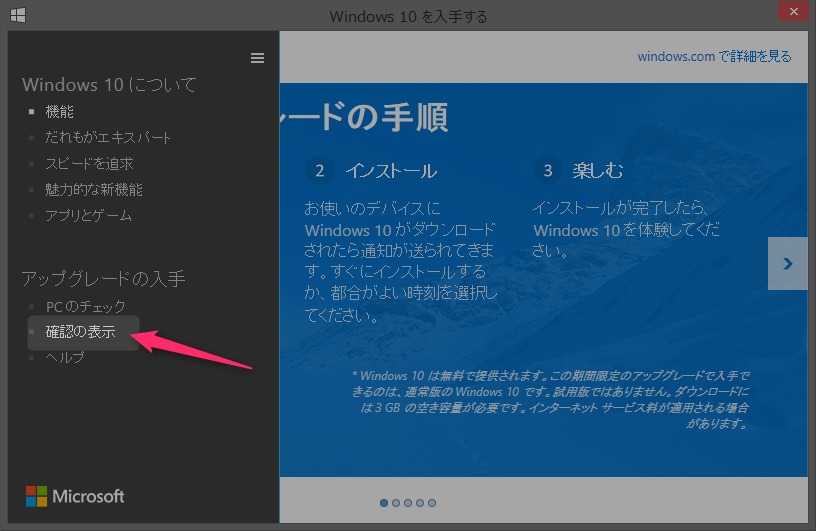The image size is (816, 531).
Task: Open the windows.com で詳細を見る link
Action: pyautogui.click(x=714, y=56)
